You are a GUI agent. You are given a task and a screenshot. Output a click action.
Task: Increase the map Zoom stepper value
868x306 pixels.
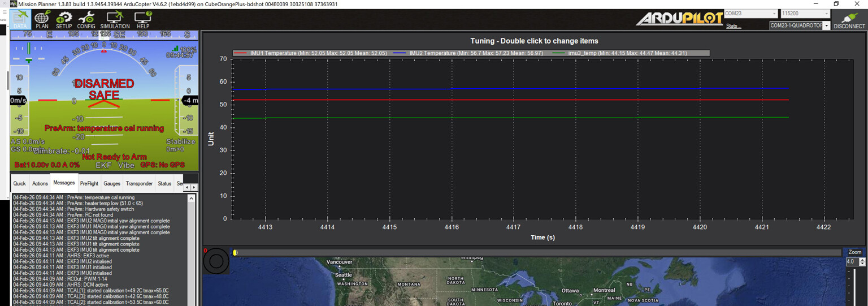pos(862,260)
